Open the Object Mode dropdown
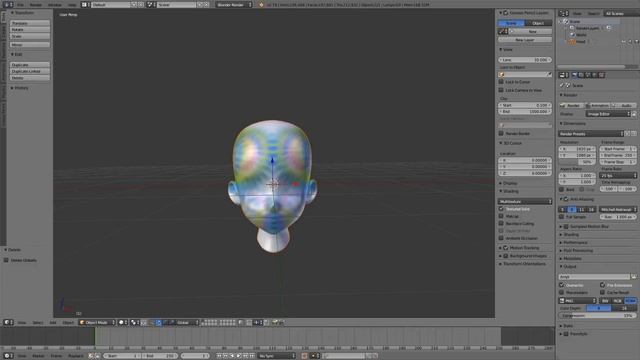The width and height of the screenshot is (640, 360). 98,322
